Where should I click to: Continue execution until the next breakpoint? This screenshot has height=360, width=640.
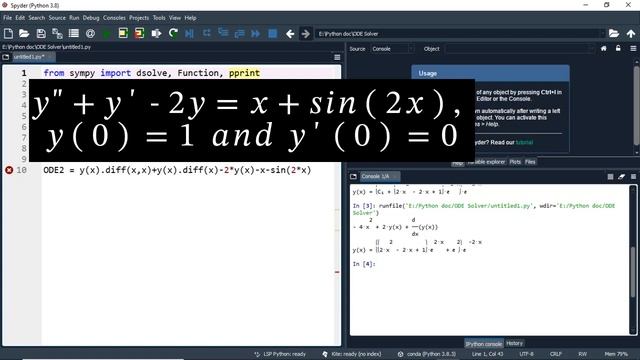click(x=256, y=33)
